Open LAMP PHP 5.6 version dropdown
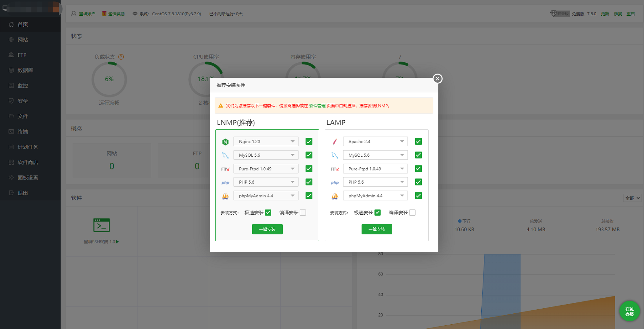644x329 pixels. point(375,182)
